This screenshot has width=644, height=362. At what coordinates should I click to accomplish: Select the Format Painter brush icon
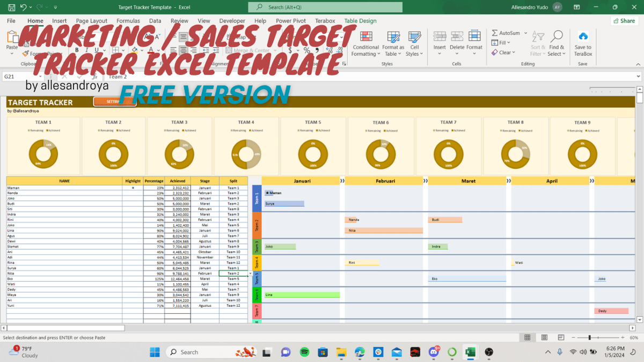click(25, 54)
